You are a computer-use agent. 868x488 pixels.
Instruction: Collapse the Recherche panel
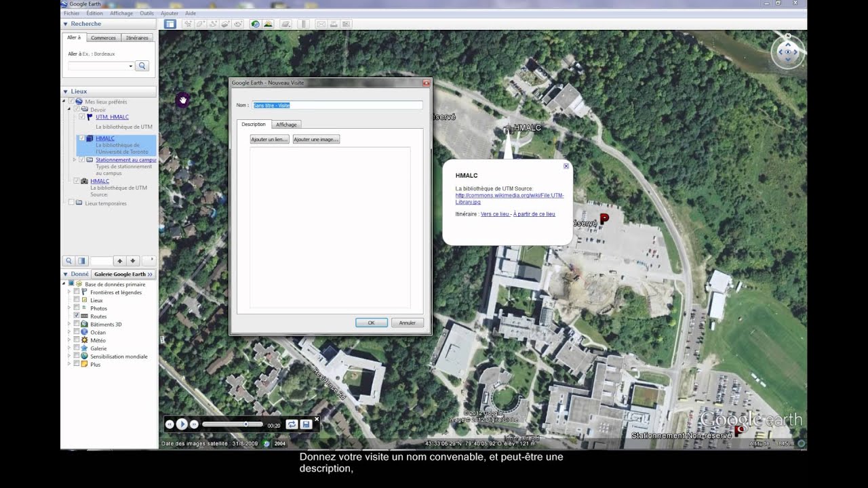66,24
